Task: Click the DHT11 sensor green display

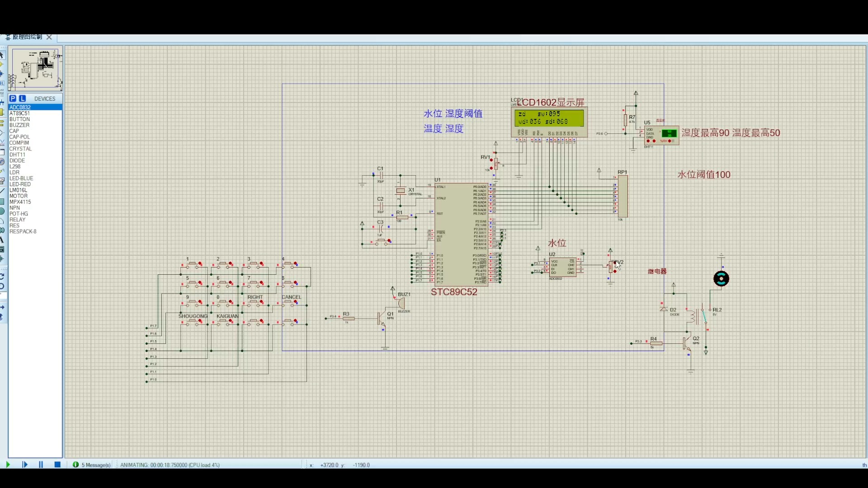Action: click(x=669, y=133)
